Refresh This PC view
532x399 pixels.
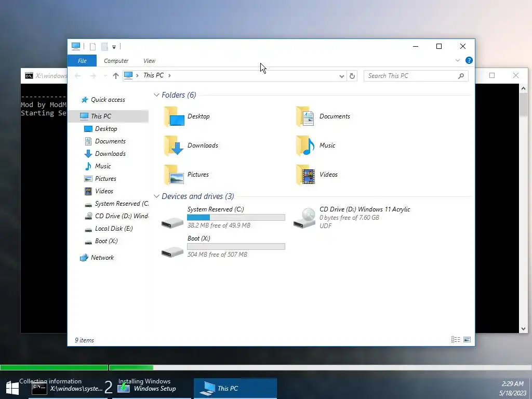[x=352, y=76]
